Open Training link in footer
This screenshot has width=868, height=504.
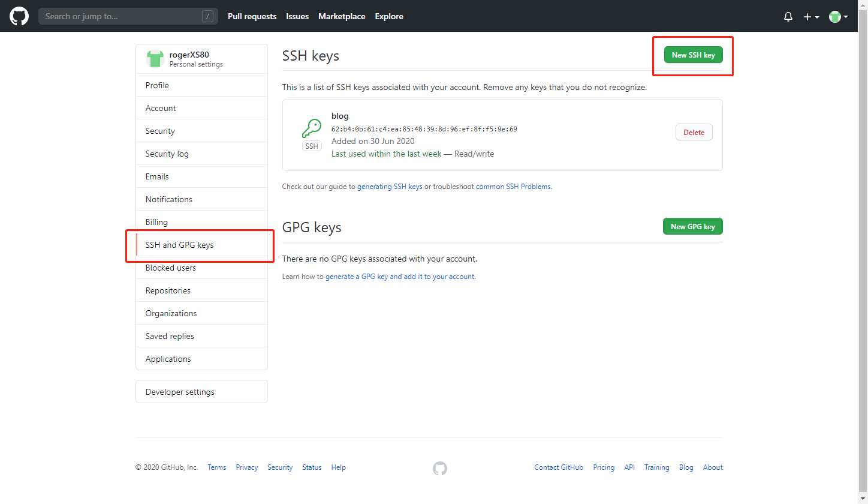[657, 467]
